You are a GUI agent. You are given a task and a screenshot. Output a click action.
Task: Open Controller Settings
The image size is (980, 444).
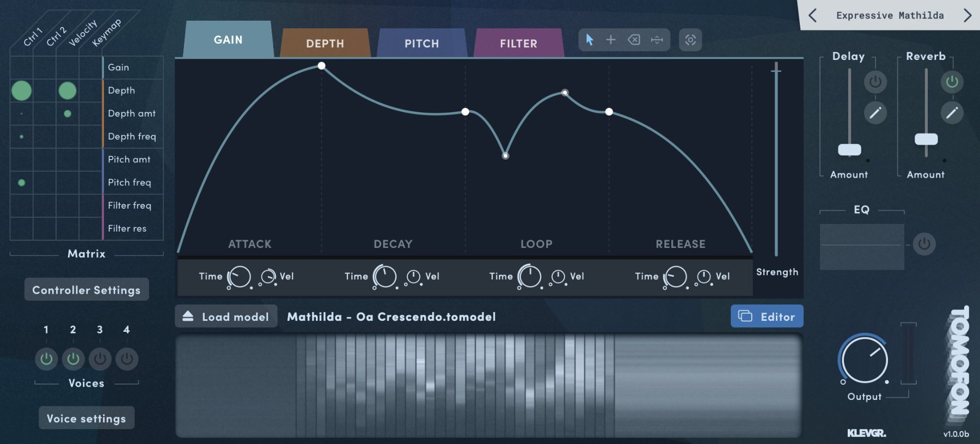pos(87,290)
